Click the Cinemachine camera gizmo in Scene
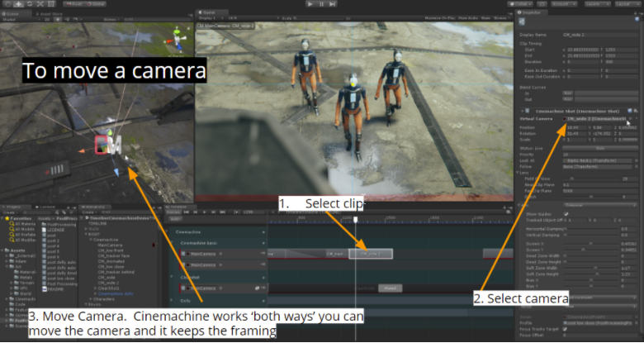 point(106,145)
